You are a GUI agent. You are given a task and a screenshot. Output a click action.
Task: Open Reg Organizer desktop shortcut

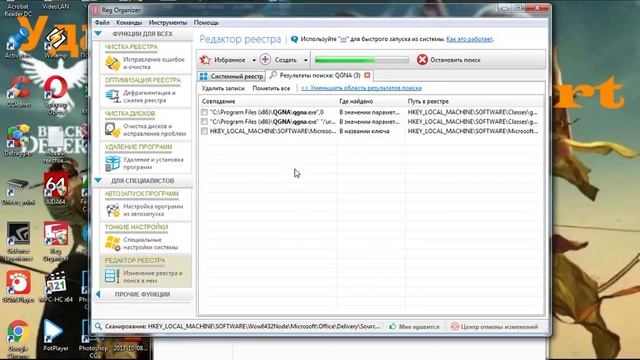pyautogui.click(x=56, y=242)
